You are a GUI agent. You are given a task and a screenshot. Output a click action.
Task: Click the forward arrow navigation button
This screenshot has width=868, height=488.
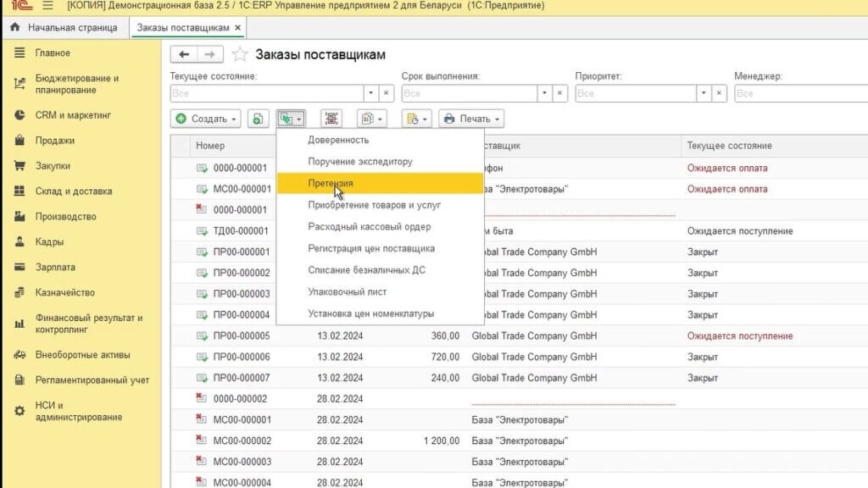[210, 55]
